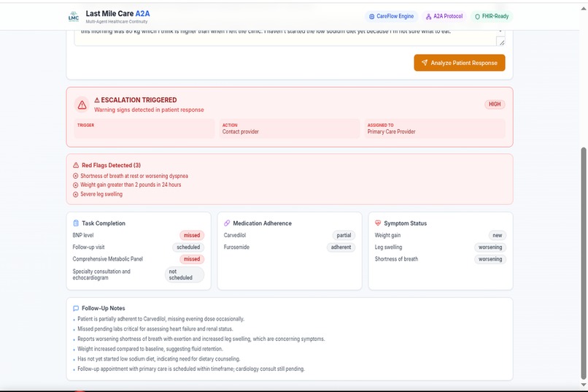
Task: Click the FHIR-Ready shield icon
Action: click(477, 17)
